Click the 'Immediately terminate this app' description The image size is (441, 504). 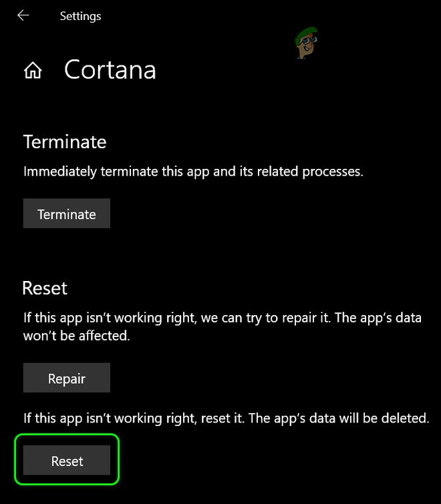tap(193, 171)
